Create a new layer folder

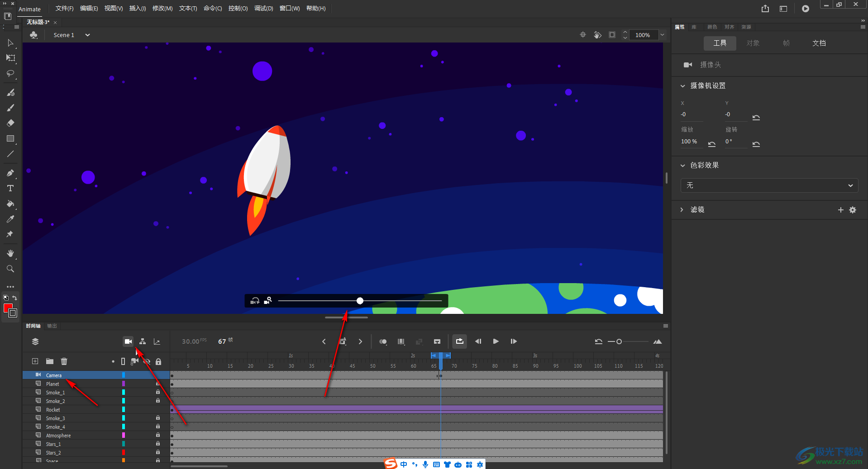[50, 361]
